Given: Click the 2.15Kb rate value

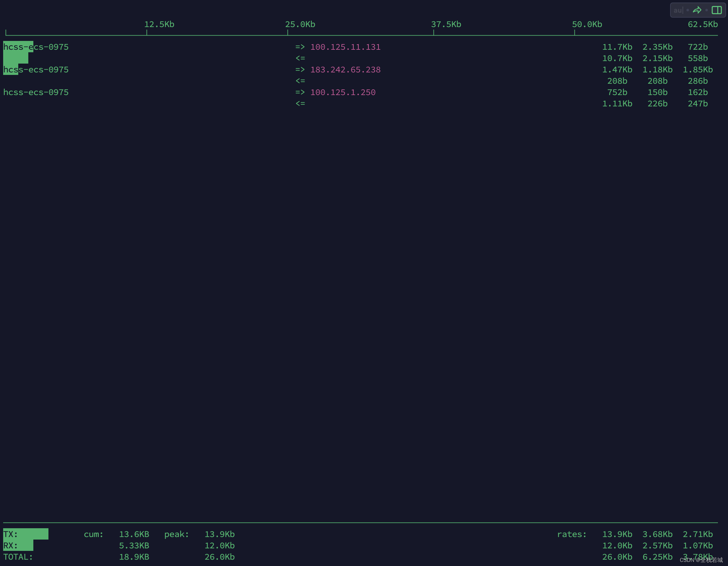Looking at the screenshot, I should click(x=658, y=58).
